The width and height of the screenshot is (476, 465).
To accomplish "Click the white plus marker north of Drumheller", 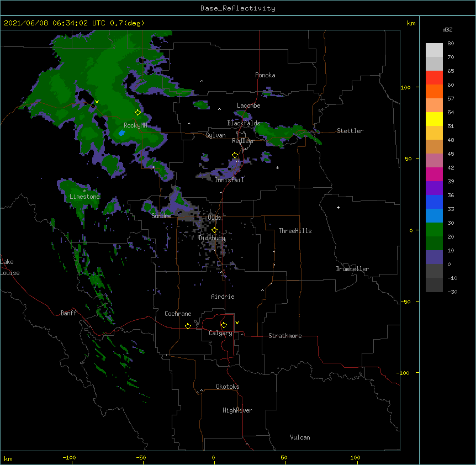I will [338, 207].
